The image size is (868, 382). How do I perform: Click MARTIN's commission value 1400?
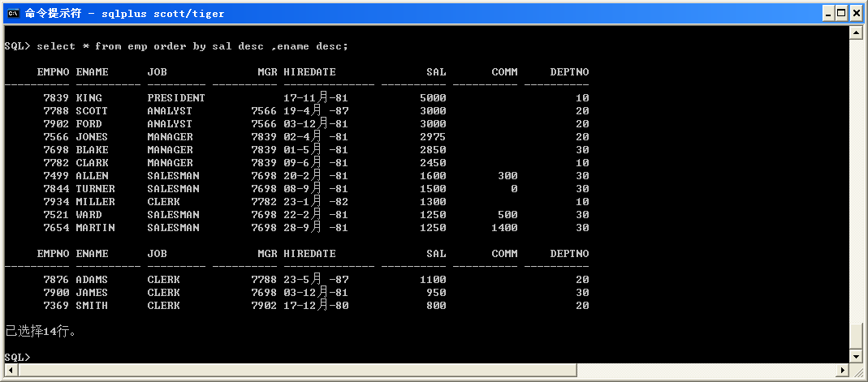(x=504, y=228)
